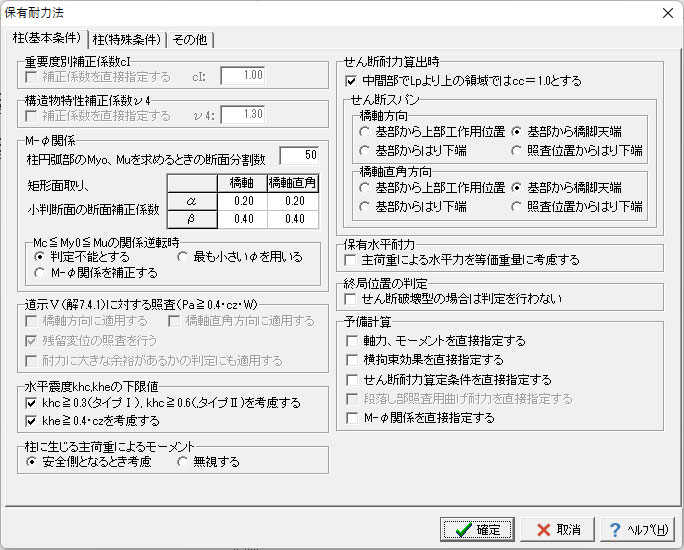Open help with the ﾍﾙﾌﾟ(H) button
Image resolution: width=684 pixels, height=550 pixels.
point(637,530)
